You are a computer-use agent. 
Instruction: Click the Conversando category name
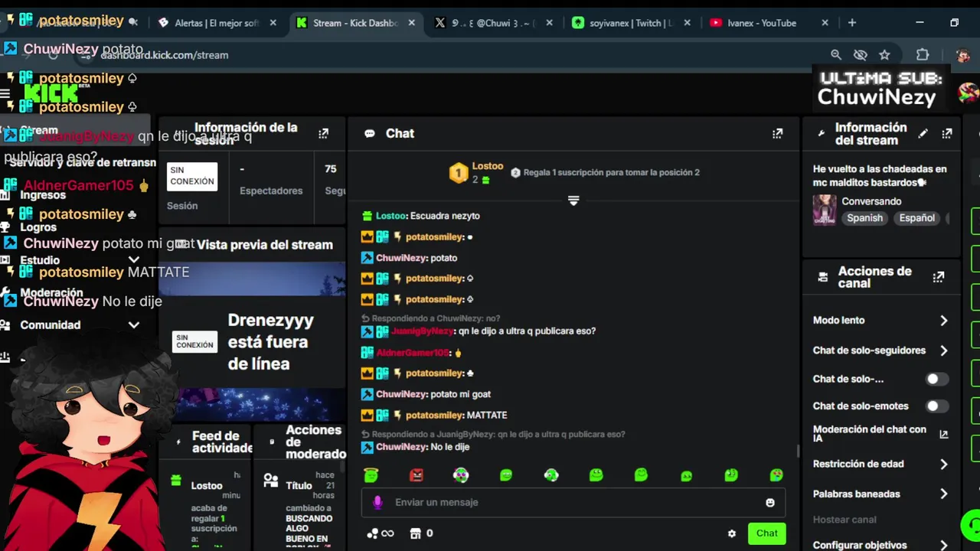(871, 201)
